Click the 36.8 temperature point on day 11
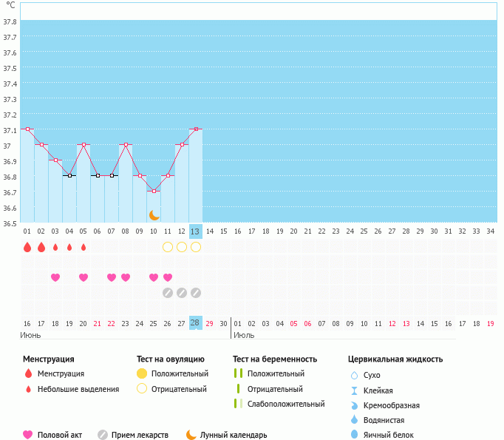This screenshot has height=440, width=504. pos(168,175)
